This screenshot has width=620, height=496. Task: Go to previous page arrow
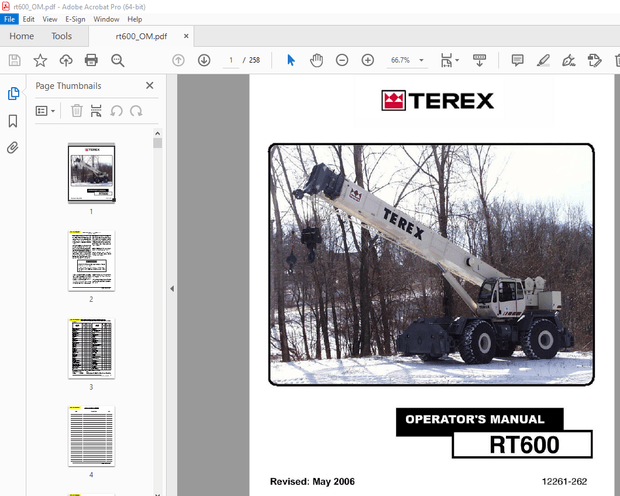(x=178, y=60)
